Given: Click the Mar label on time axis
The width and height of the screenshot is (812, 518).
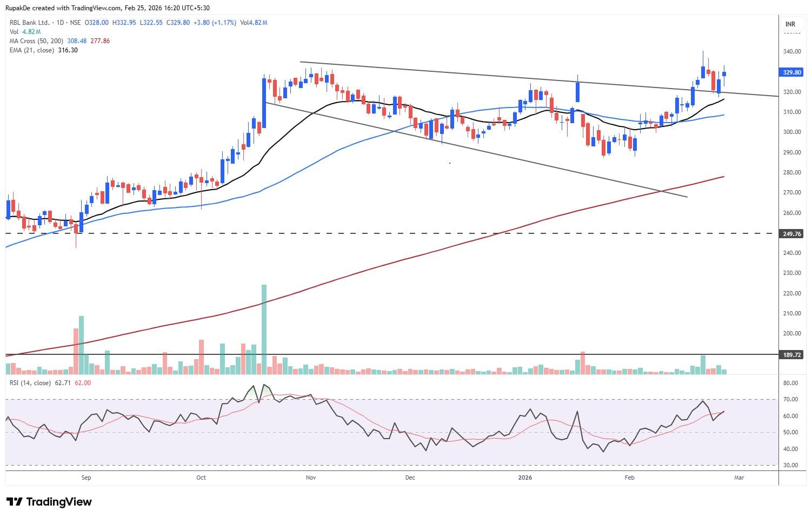Looking at the screenshot, I should (x=739, y=477).
